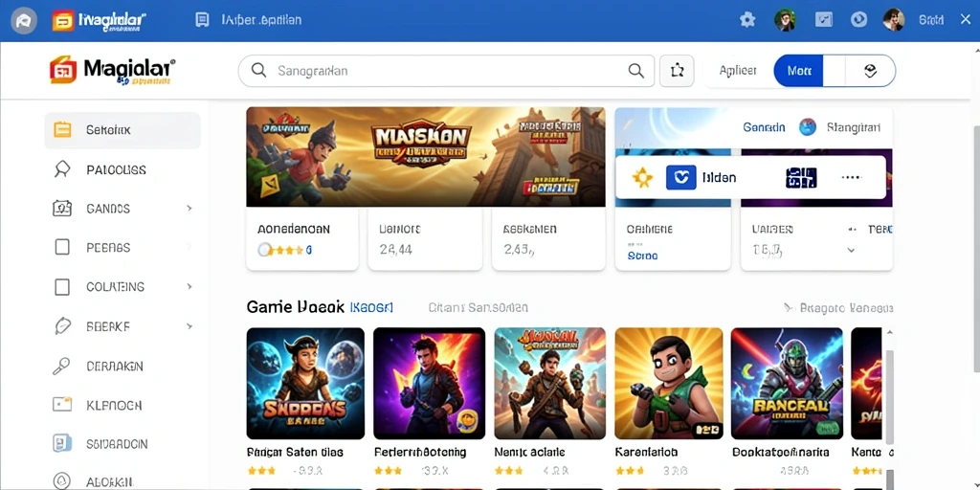Click the ALOCKAIL round sidebar icon
Screen dimensions: 980x490
click(x=62, y=480)
